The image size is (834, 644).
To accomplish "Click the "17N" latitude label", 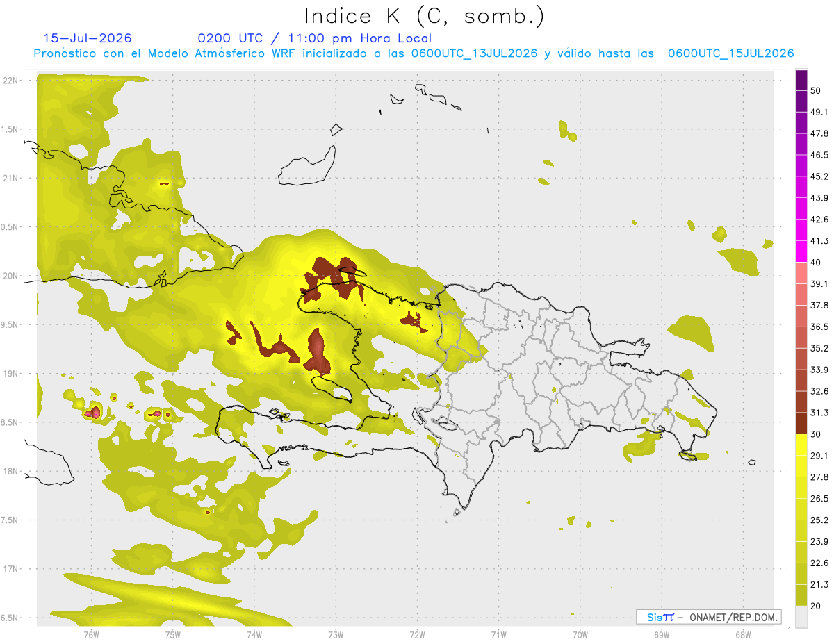I will [10, 569].
